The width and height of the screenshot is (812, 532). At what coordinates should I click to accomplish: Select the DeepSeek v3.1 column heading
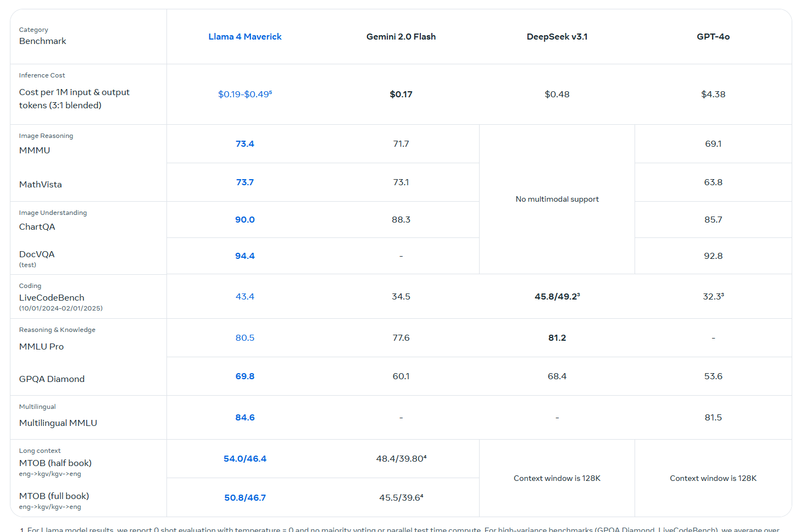point(557,37)
